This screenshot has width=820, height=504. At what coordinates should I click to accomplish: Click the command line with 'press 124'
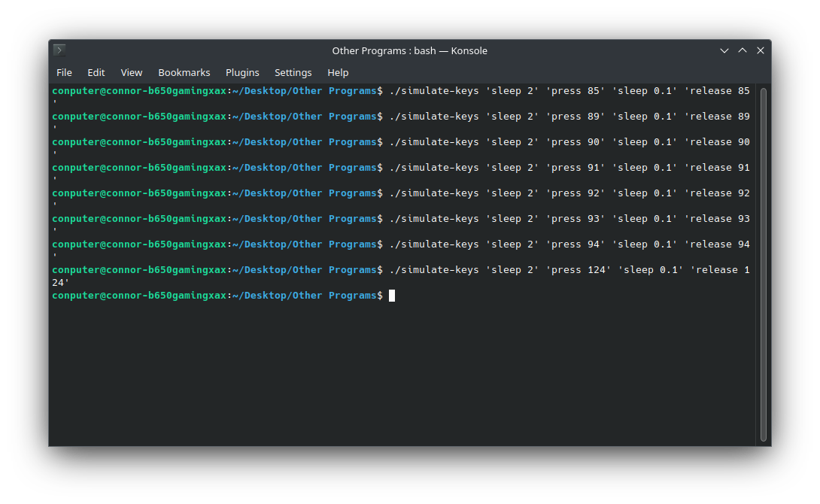(x=401, y=270)
